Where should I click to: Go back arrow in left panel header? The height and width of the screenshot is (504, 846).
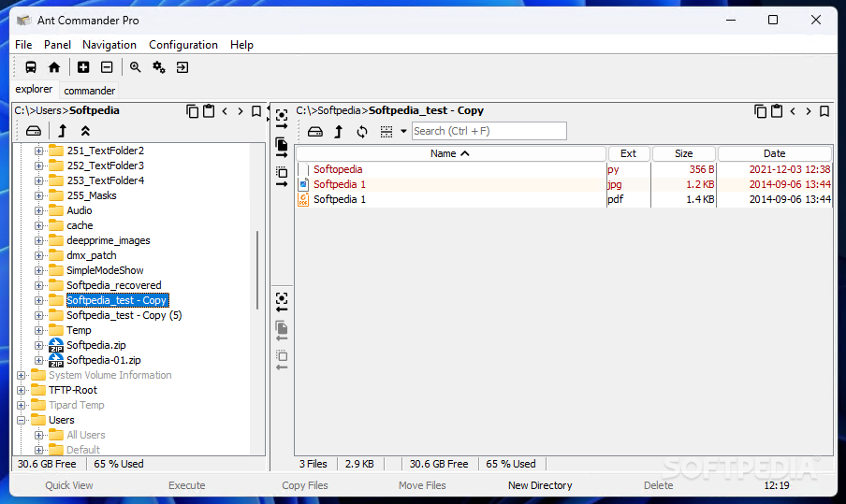point(225,111)
